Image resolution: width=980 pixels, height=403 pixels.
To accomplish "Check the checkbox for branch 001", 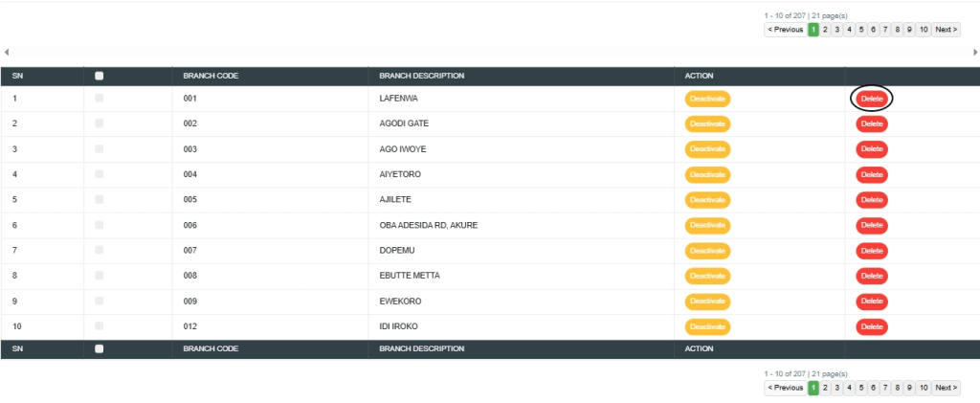I will 100,99.
